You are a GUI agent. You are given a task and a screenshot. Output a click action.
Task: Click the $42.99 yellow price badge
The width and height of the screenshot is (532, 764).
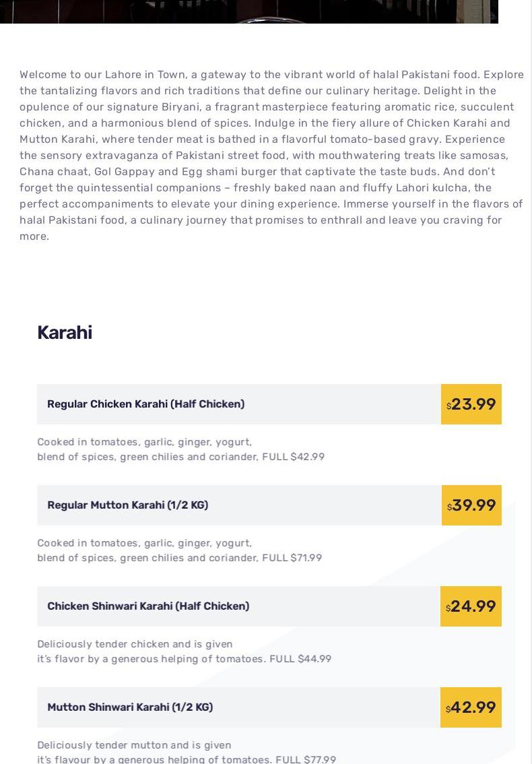point(471,707)
